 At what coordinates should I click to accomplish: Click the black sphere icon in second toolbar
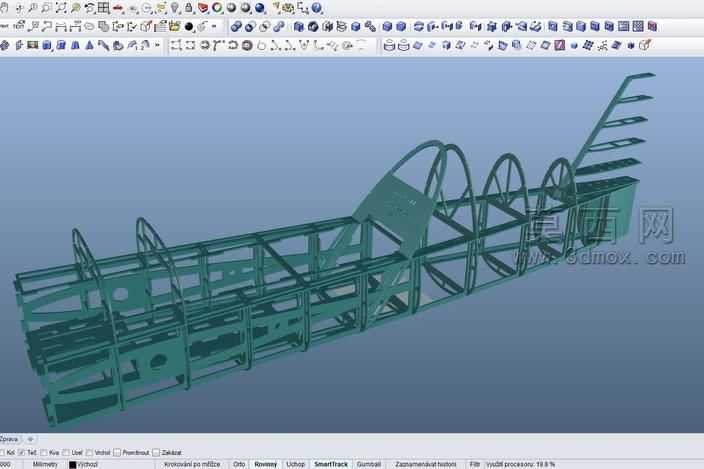189,27
